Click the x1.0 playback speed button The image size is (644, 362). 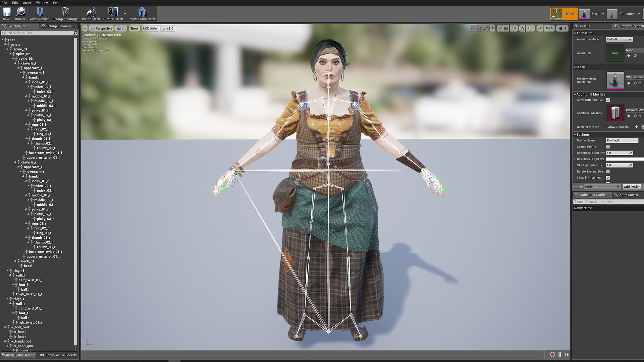(167, 28)
